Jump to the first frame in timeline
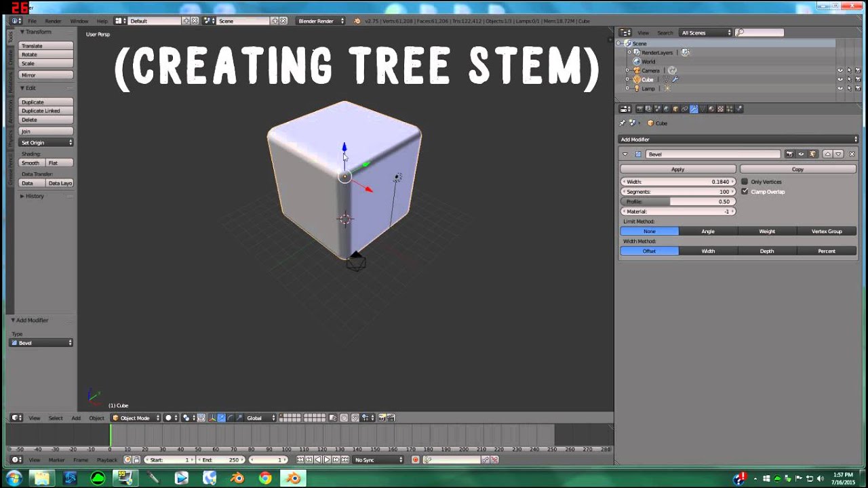The image size is (868, 488). pos(301,460)
